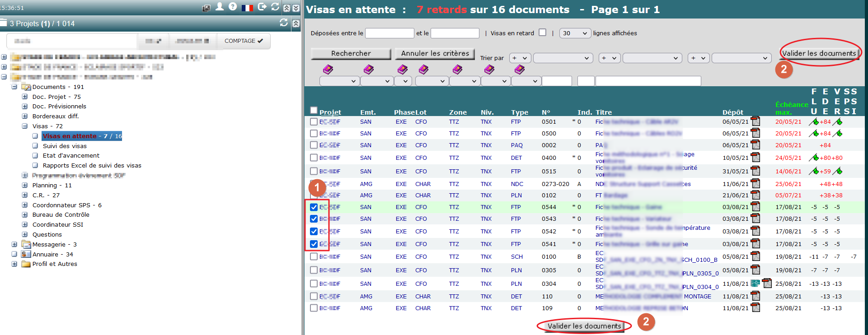Uncheck the box for row N° 0541
Image resolution: width=868 pixels, height=335 pixels.
coord(314,244)
